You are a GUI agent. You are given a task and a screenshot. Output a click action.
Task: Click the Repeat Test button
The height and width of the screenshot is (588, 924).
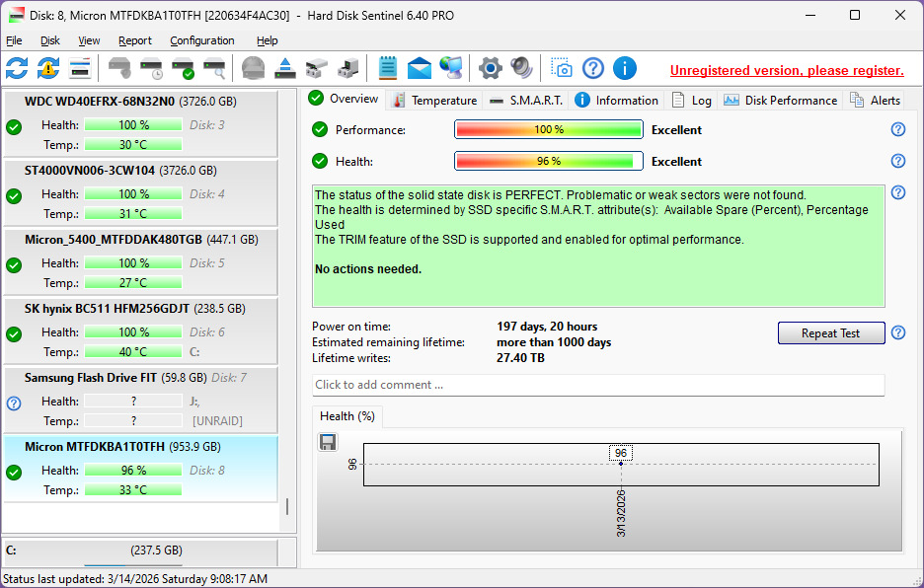pos(831,332)
